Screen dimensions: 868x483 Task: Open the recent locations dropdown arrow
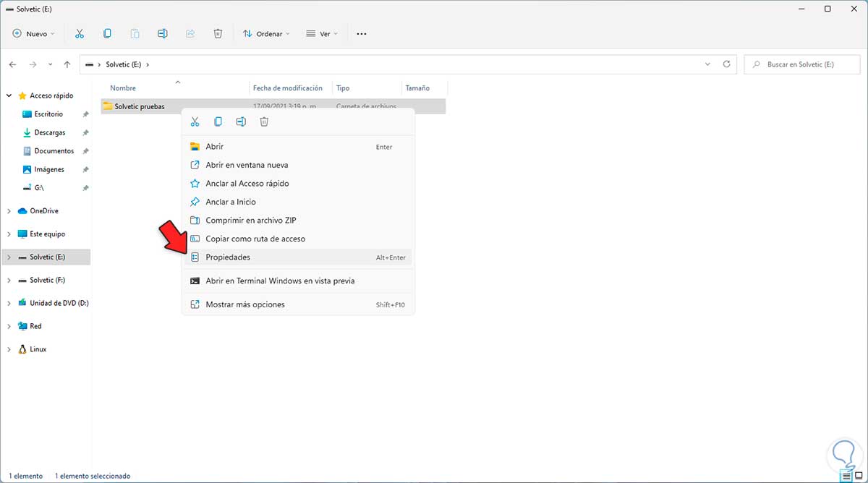[50, 64]
